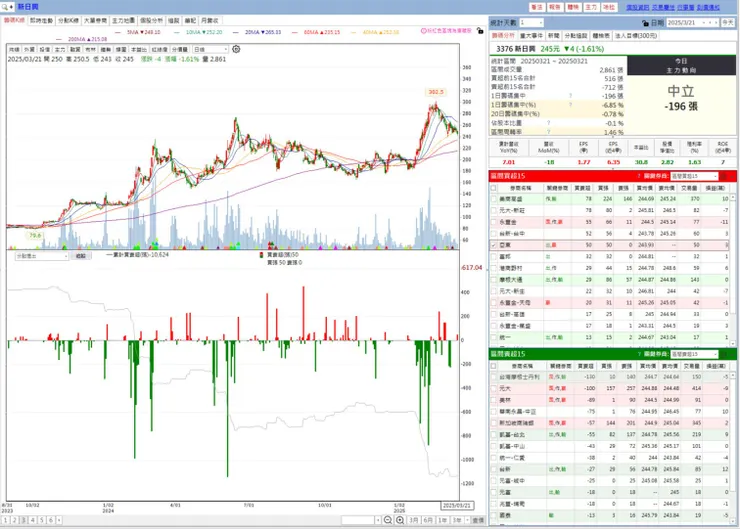This screenshot has width=740, height=529.
Task: Toggle 本益比 button on chart toolbar
Action: point(139,50)
